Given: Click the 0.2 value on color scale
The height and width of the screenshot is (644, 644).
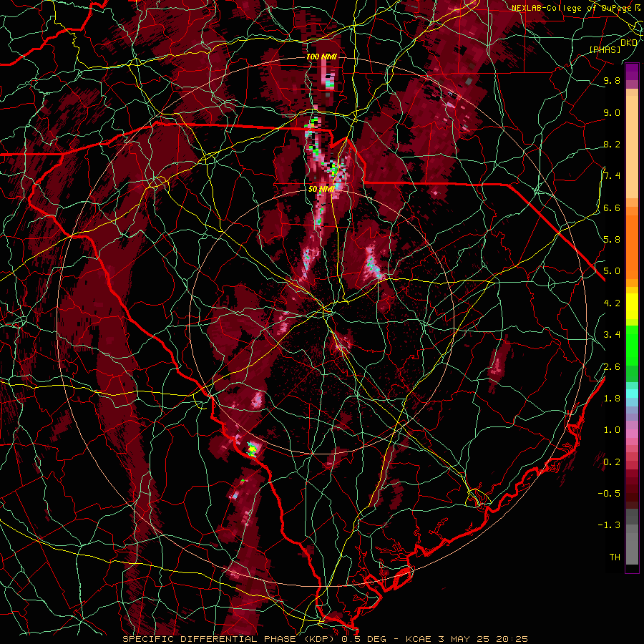Looking at the screenshot, I should [612, 462].
